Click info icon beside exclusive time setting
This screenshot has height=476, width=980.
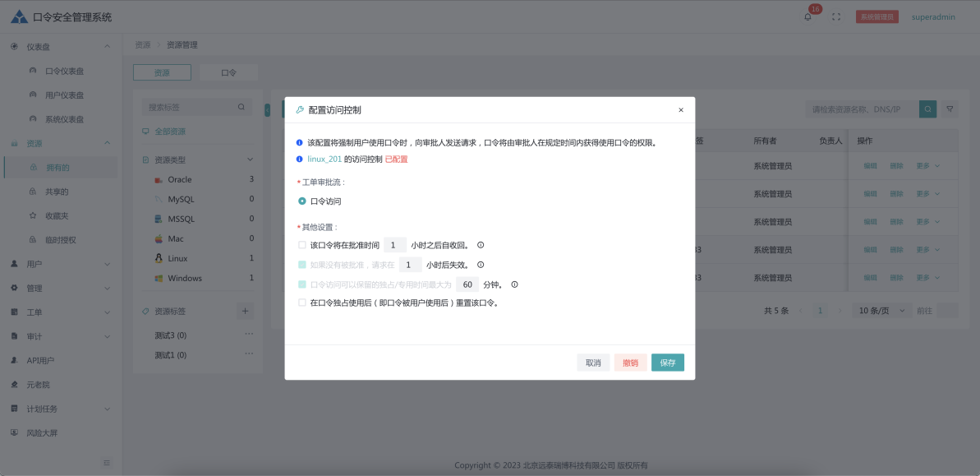tap(514, 284)
